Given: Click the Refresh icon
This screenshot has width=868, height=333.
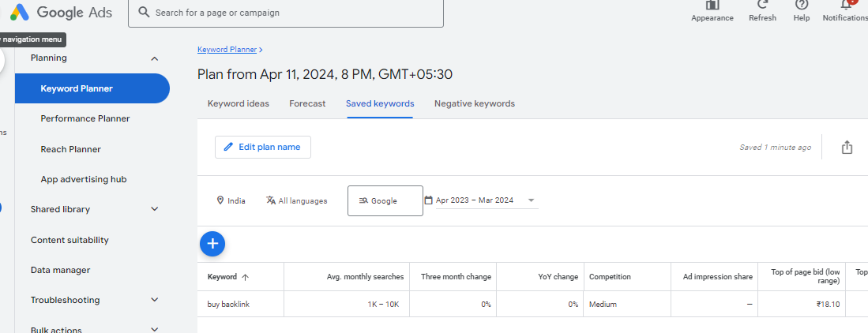Looking at the screenshot, I should pyautogui.click(x=762, y=5).
